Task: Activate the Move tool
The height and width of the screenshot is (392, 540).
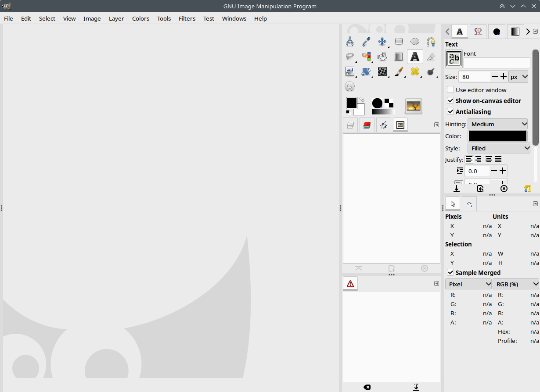Action: click(x=382, y=42)
